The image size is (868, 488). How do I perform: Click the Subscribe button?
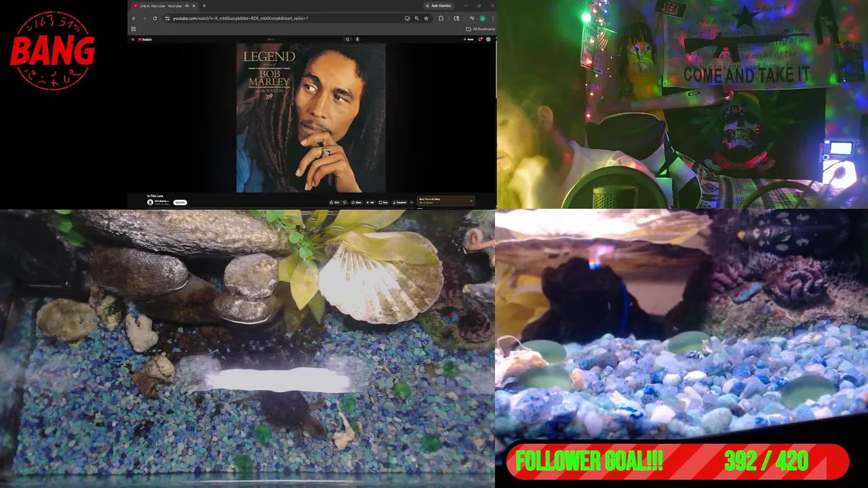[180, 203]
